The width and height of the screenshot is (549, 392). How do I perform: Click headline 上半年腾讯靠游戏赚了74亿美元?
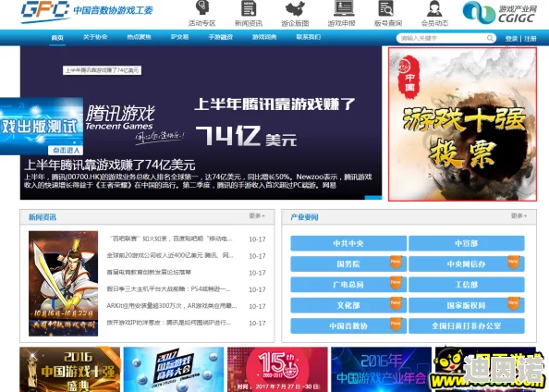[x=110, y=165]
